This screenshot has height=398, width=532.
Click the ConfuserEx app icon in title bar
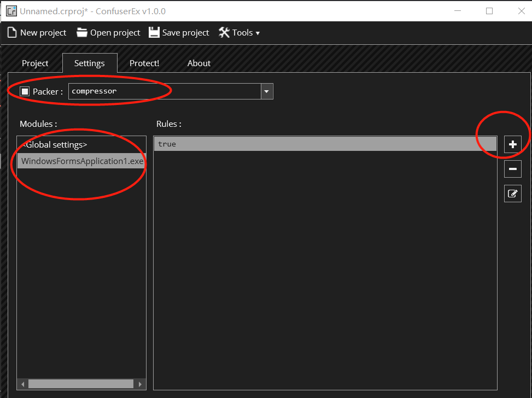pos(11,11)
